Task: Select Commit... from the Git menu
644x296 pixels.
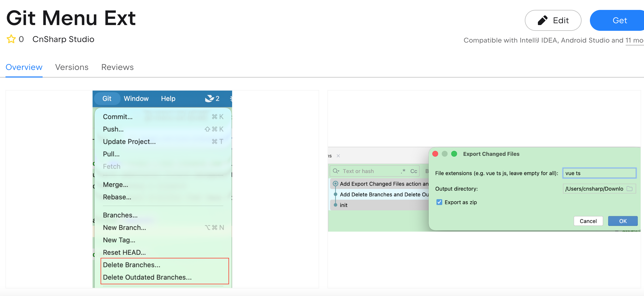Action: point(163,117)
